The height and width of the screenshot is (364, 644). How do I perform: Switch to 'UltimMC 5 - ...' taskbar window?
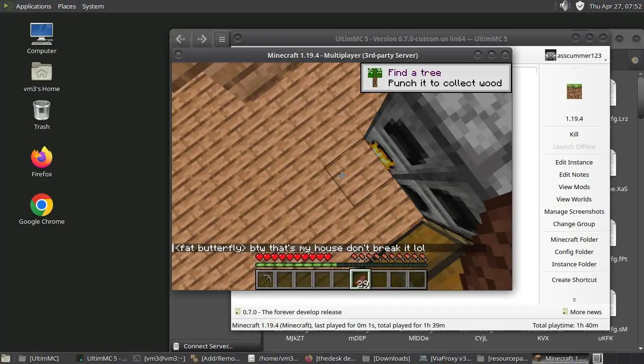point(102,358)
